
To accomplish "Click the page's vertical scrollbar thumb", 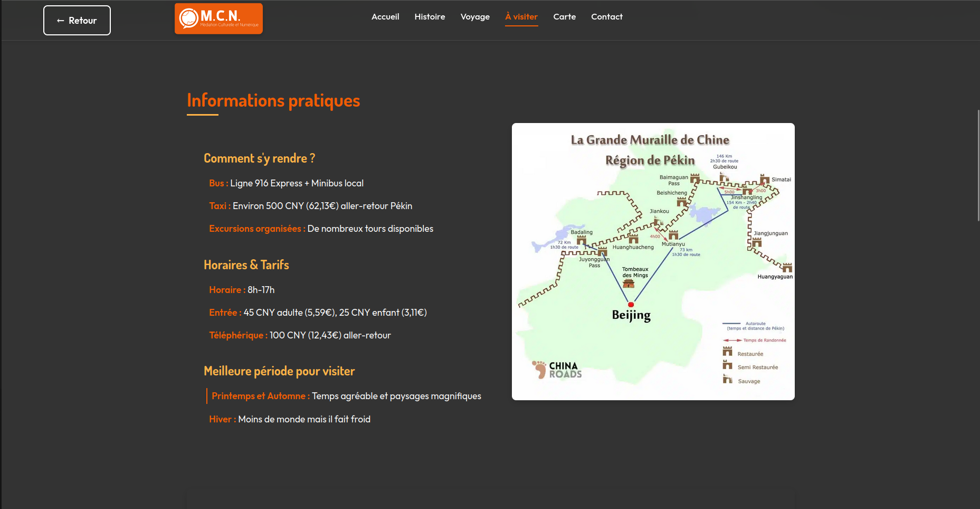I will (x=978, y=165).
